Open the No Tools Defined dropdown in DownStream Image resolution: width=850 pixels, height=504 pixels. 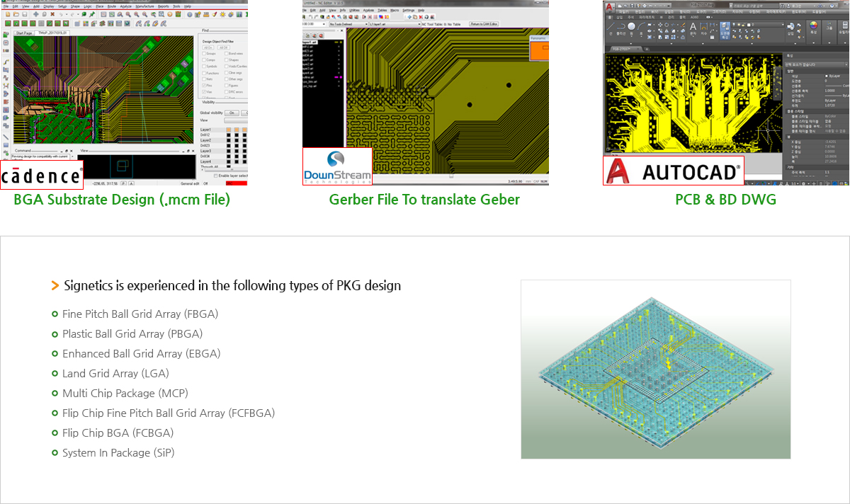click(x=348, y=24)
